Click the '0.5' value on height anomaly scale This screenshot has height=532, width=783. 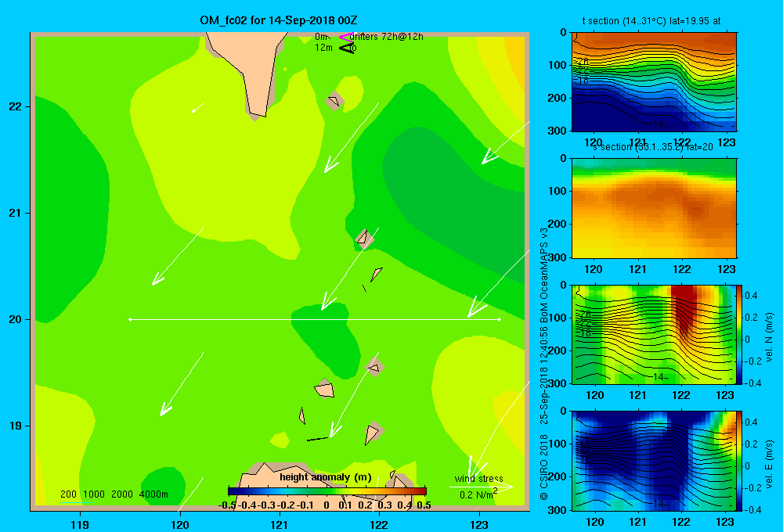pos(424,505)
